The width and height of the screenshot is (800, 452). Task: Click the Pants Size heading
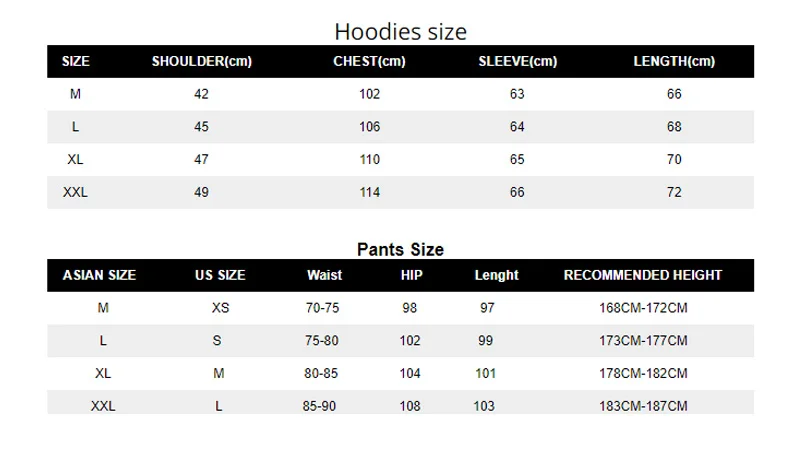pos(401,249)
